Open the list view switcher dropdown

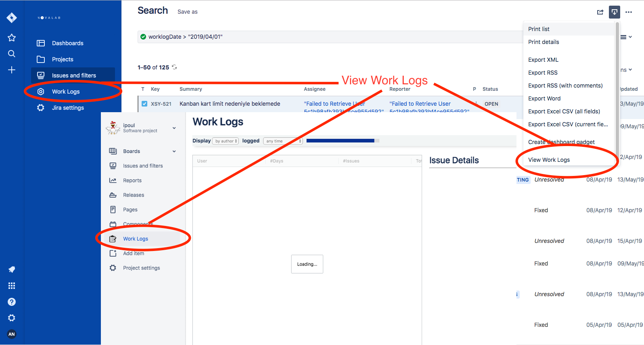626,37
